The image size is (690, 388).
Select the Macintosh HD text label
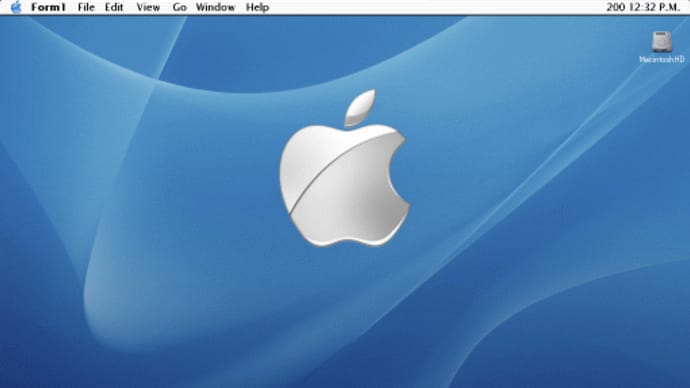click(661, 59)
